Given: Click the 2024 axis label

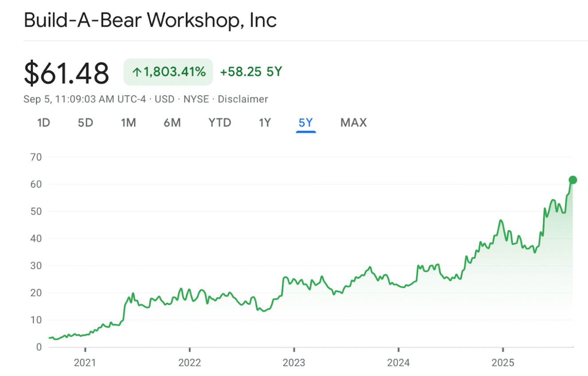Looking at the screenshot, I should 398,363.
